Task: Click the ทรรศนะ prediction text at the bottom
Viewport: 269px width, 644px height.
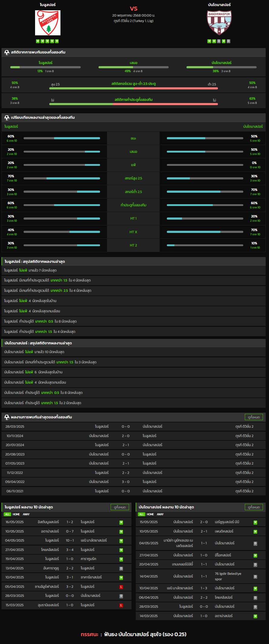Action: 134,634
